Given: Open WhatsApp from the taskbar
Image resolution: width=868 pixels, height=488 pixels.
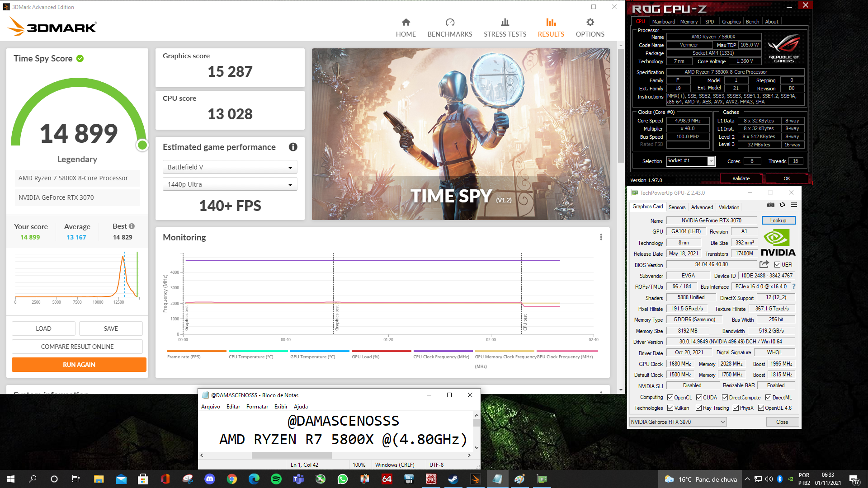Looking at the screenshot, I should [x=343, y=479].
